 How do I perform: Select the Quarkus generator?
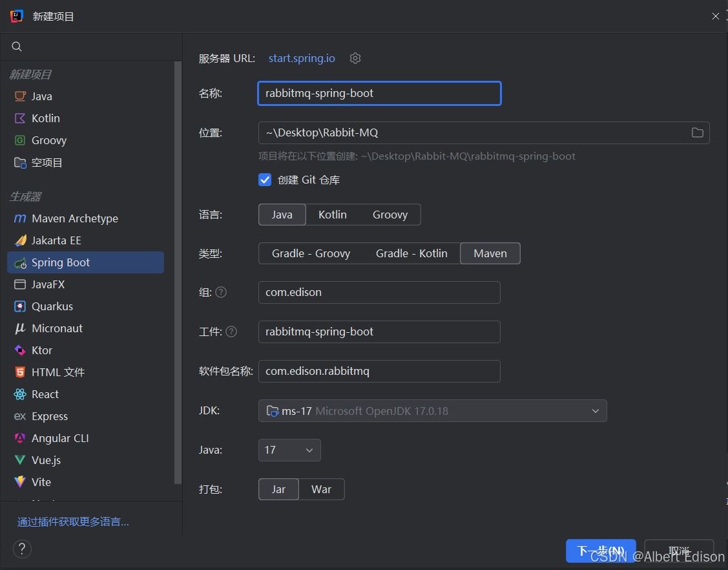pyautogui.click(x=85, y=306)
